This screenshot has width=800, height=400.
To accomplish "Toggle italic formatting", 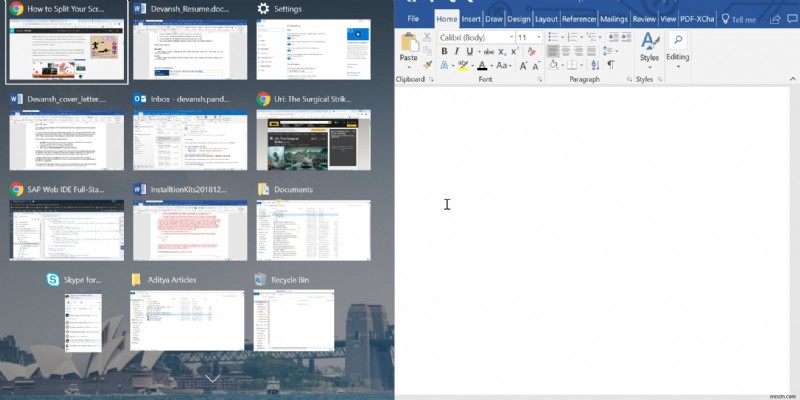I will [457, 51].
